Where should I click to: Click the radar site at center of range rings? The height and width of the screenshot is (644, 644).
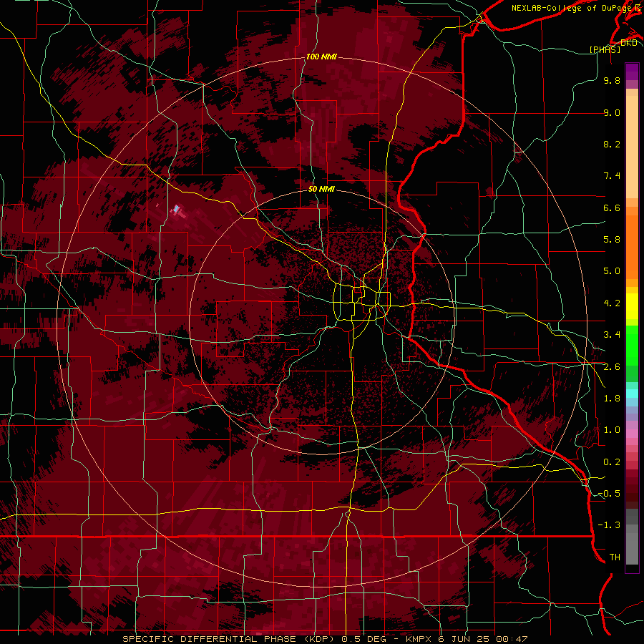point(322,321)
